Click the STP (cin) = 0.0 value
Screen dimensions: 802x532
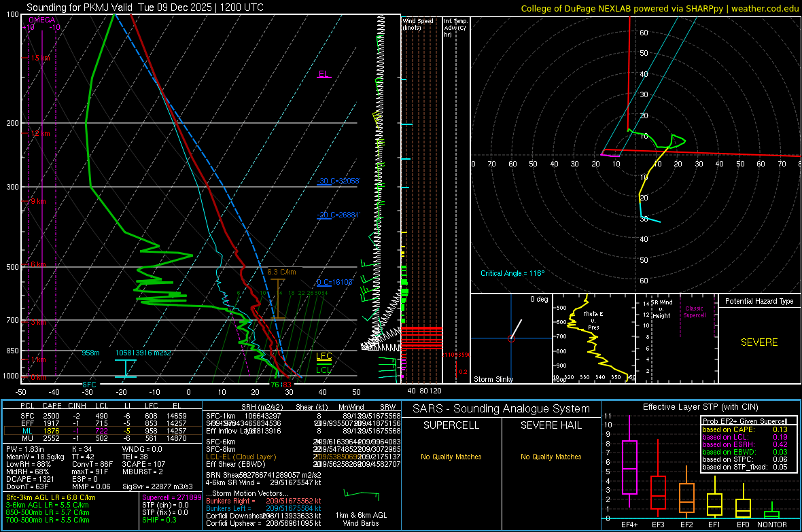[165, 505]
